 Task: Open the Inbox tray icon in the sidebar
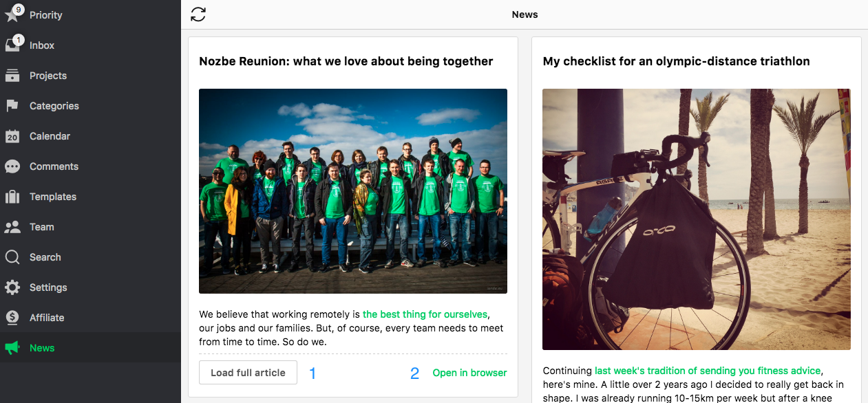point(12,45)
